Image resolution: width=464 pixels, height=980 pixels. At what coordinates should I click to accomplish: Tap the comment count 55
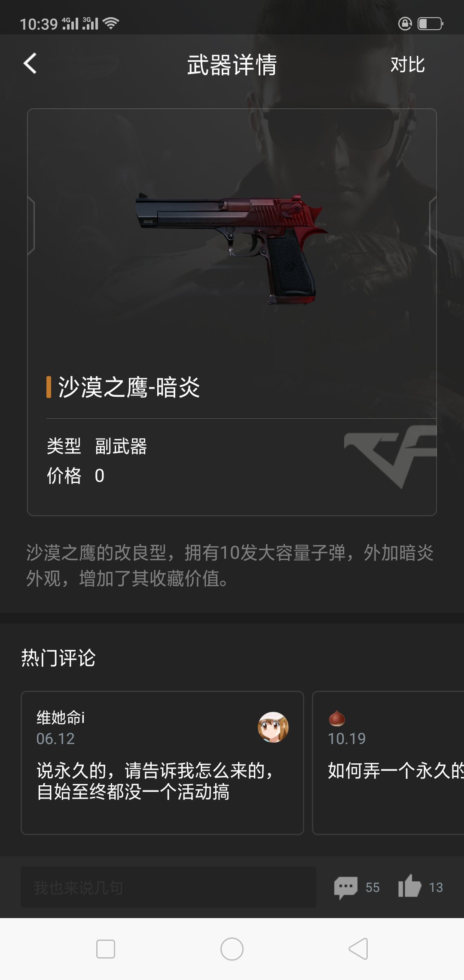[x=372, y=888]
